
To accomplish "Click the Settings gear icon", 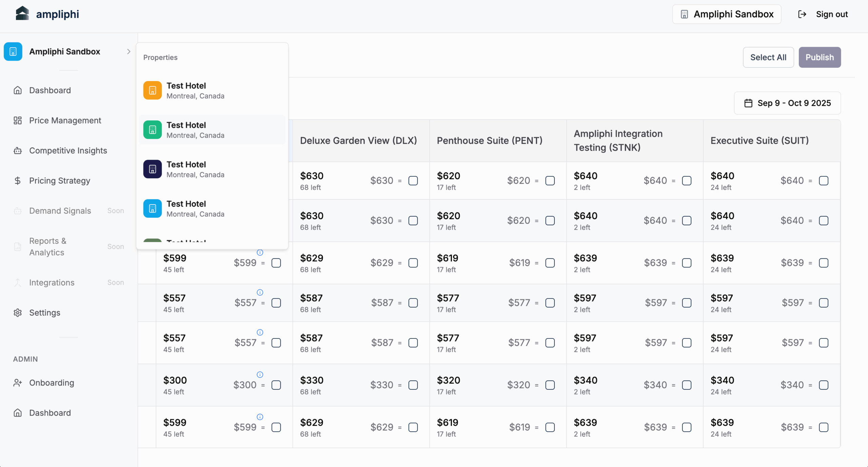I will [18, 313].
